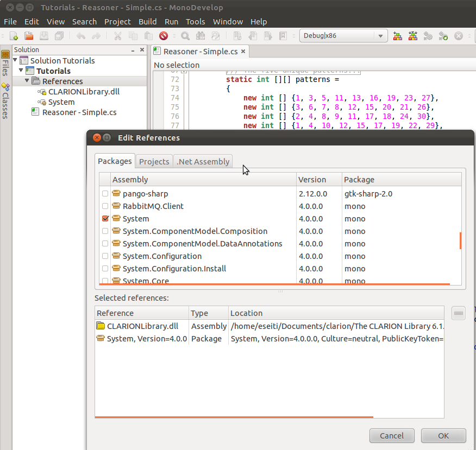Image resolution: width=476 pixels, height=450 pixels.
Task: Select CLARIONLibrary.dll in selected references list
Action: coord(142,326)
